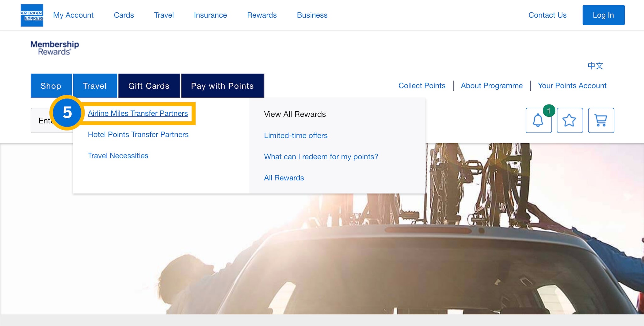Click the Membership Rewards logo
The image size is (644, 326).
click(55, 48)
